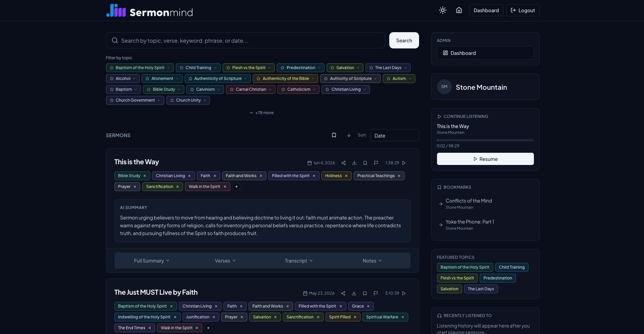This screenshot has height=334, width=644.
Task: Go to home via house icon
Action: (459, 10)
